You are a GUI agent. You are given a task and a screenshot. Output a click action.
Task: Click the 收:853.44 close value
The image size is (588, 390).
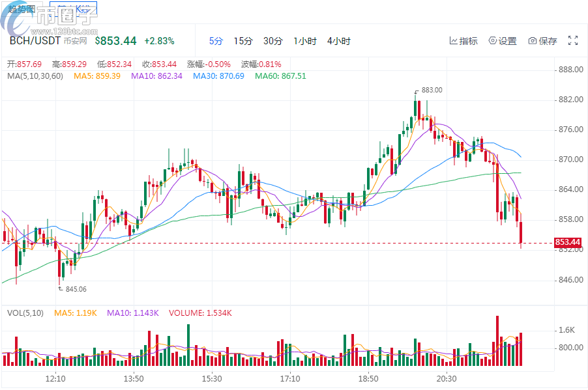(159, 64)
